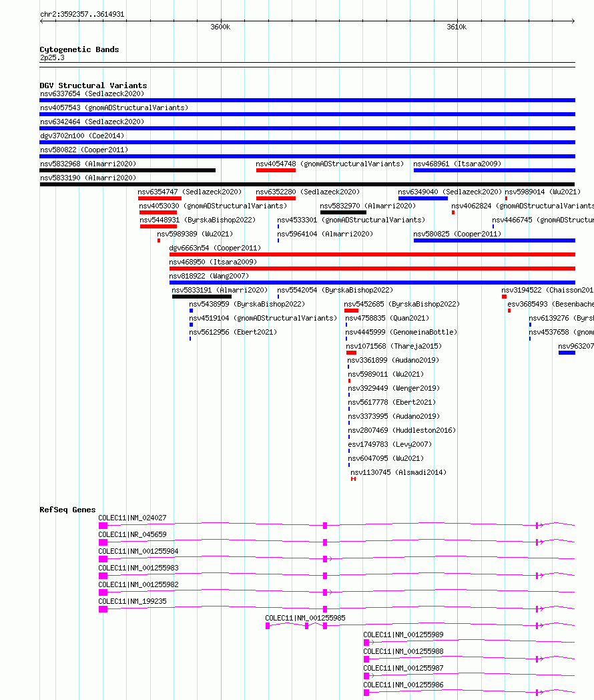Click the COLEC11|NM_199235 transcript label
The image size is (594, 700).
pos(132,601)
